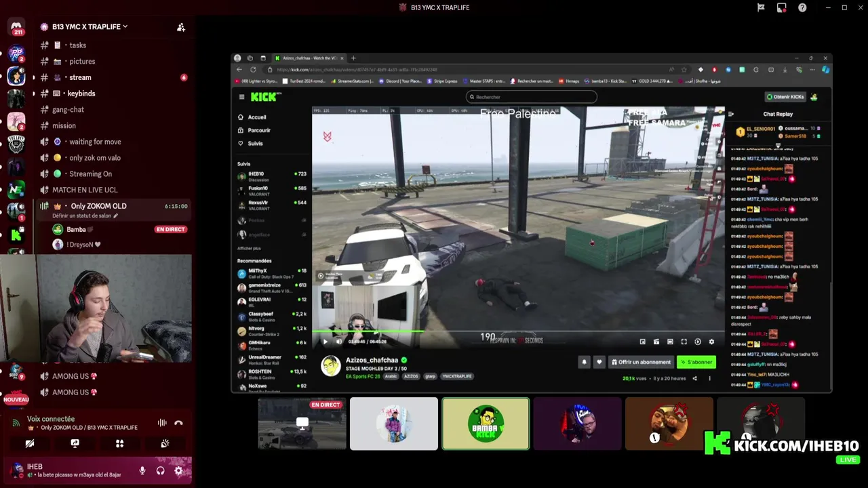Toggle noise suppression waveform icon
This screenshot has height=488, width=868.
[162, 423]
